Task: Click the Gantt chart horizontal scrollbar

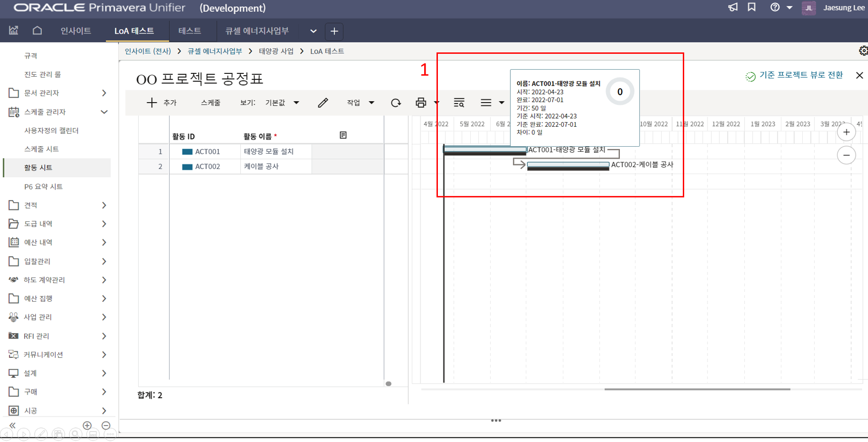Action: pyautogui.click(x=697, y=389)
